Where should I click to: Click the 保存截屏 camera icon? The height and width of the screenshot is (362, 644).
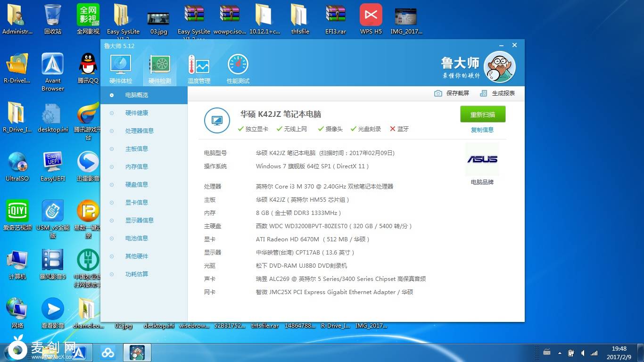point(438,93)
